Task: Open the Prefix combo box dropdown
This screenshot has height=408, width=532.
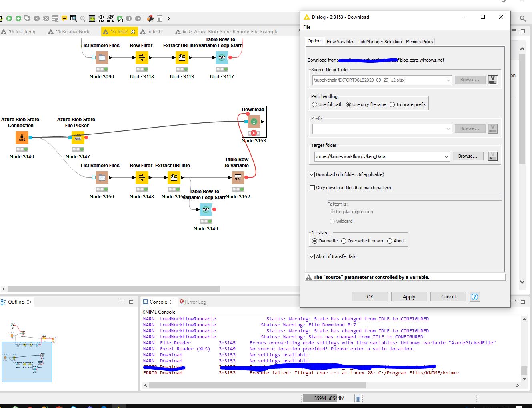Action: click(448, 129)
